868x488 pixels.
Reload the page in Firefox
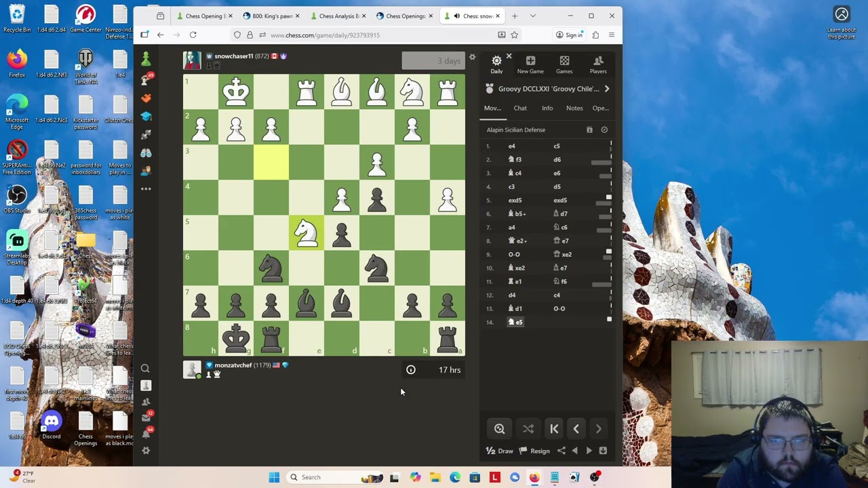pyautogui.click(x=193, y=35)
